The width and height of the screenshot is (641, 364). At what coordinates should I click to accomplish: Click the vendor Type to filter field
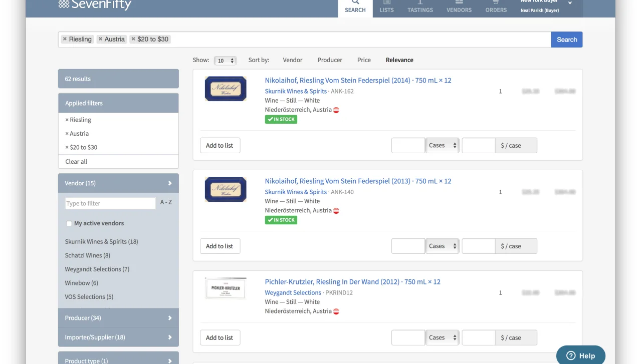110,203
